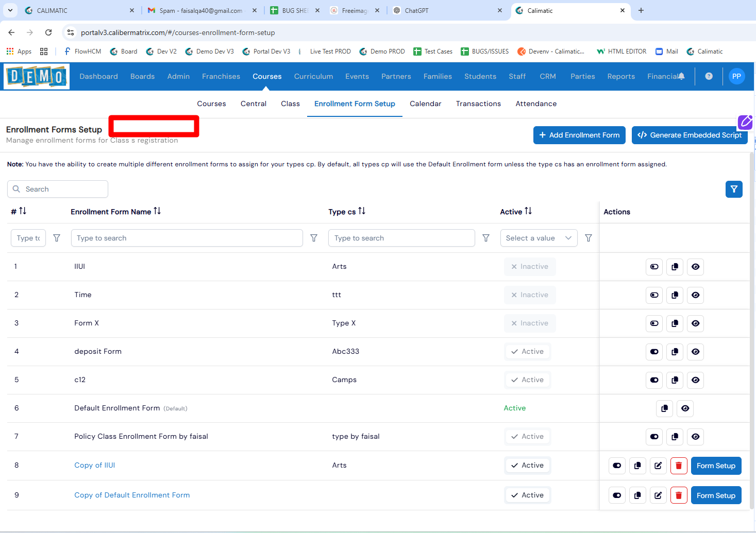The width and height of the screenshot is (756, 533).
Task: Toggle status switch for deposit Form row
Action: (654, 352)
